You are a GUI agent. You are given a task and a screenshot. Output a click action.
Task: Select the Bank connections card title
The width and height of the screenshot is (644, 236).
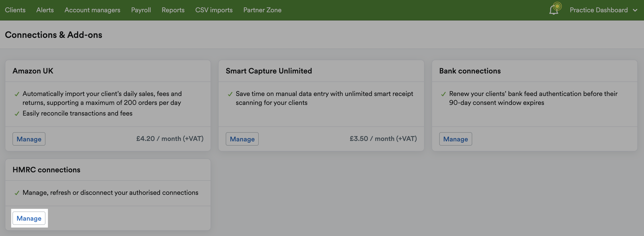[x=470, y=71]
